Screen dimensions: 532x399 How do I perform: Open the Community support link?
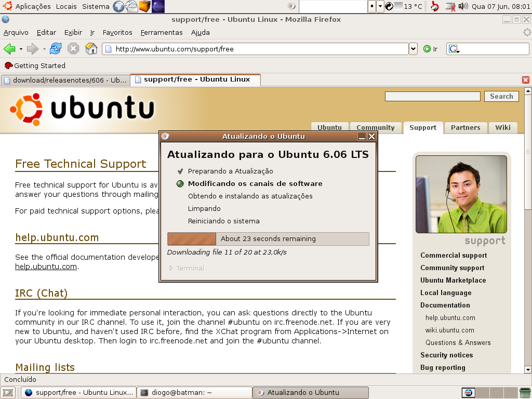[453, 268]
